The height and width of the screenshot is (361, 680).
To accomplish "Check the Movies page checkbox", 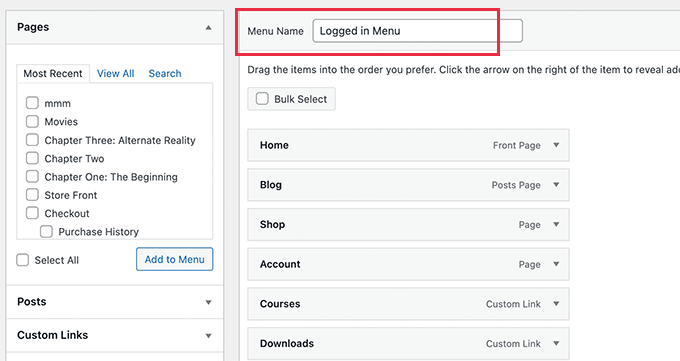I will coord(32,121).
